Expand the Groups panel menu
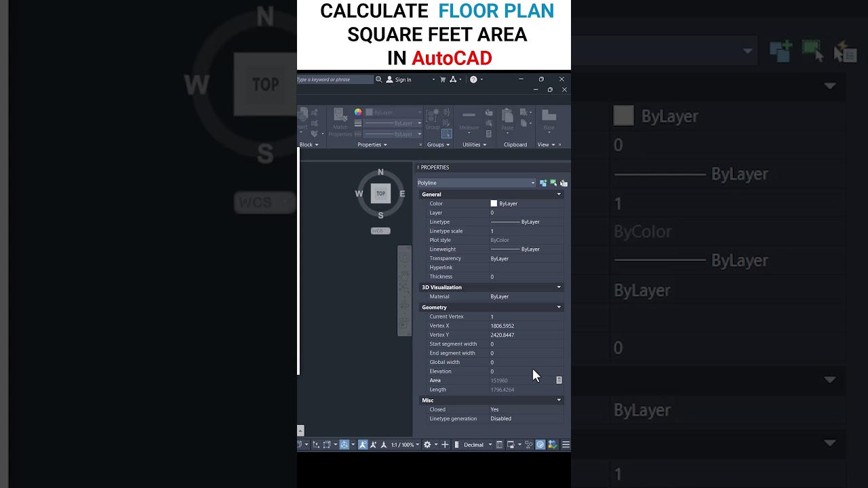This screenshot has width=868, height=488. [438, 144]
